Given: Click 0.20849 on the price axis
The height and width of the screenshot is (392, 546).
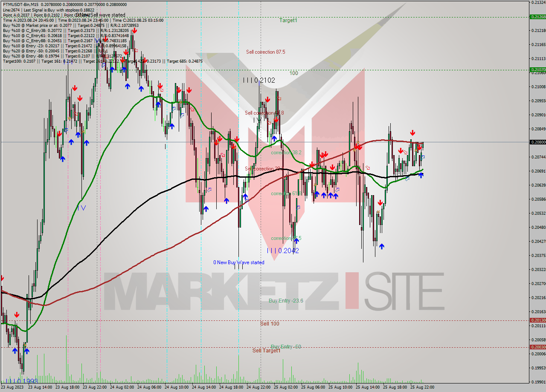Looking at the screenshot, I should [x=539, y=129].
